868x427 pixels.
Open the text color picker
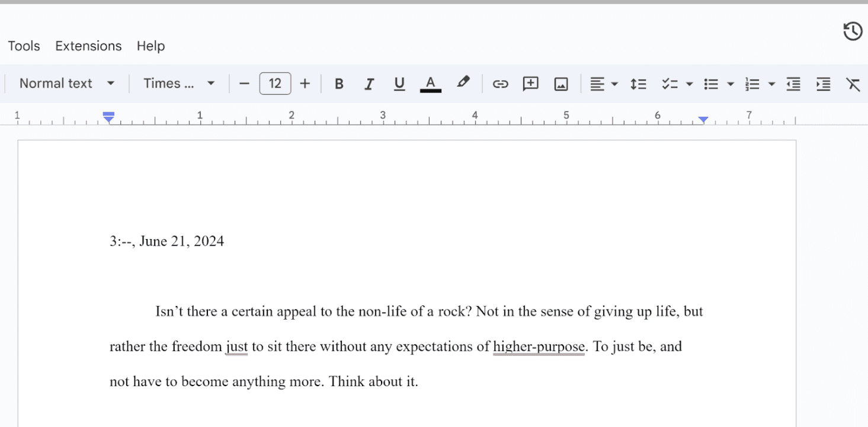431,84
